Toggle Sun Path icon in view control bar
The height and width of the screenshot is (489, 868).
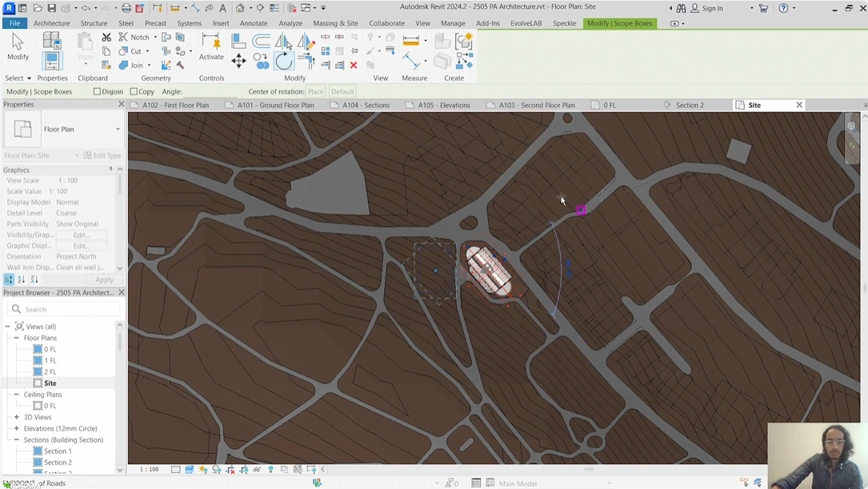tap(202, 469)
